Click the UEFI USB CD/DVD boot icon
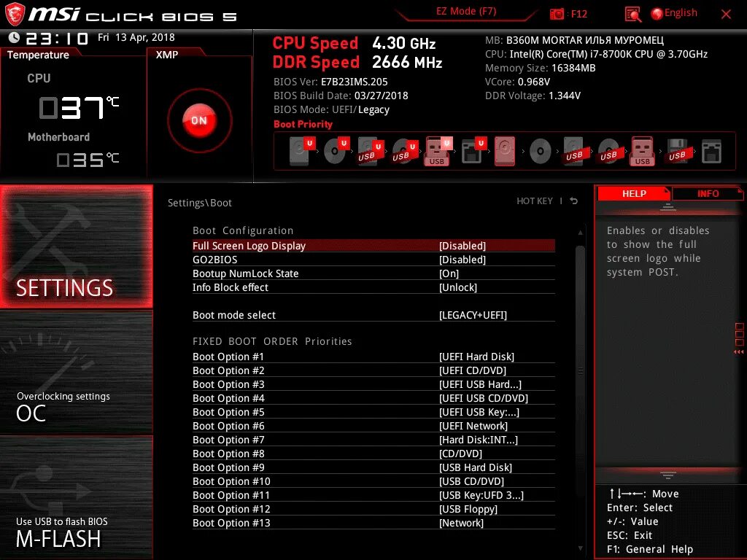Viewport: 747px width, 560px height. tap(405, 151)
